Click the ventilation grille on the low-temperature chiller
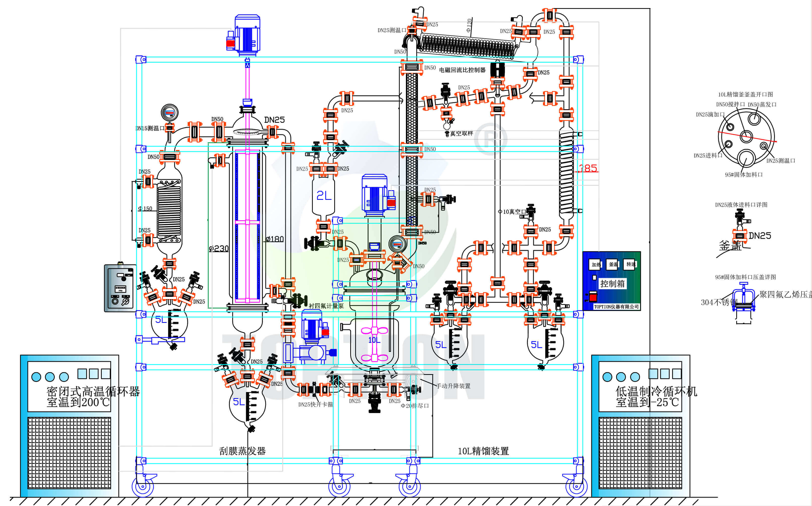Image resolution: width=812 pixels, height=506 pixels. coord(640,453)
